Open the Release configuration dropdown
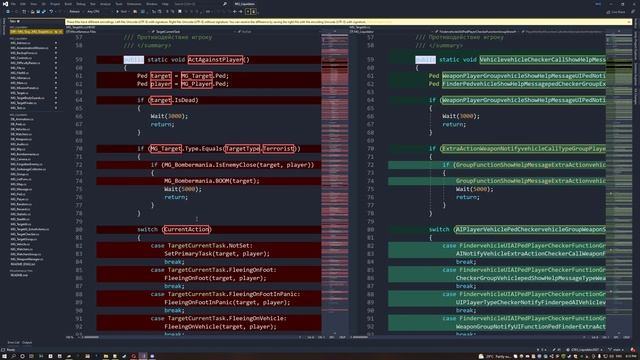The width and height of the screenshot is (640, 360). point(77,11)
